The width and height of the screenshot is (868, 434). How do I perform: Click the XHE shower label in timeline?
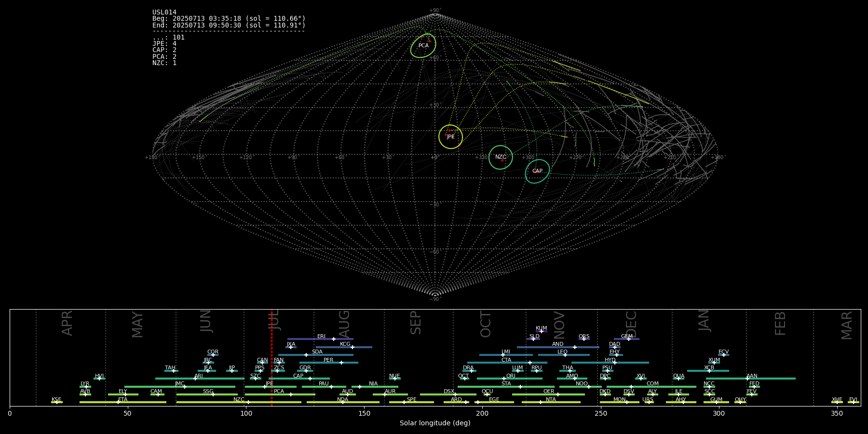coord(837,400)
